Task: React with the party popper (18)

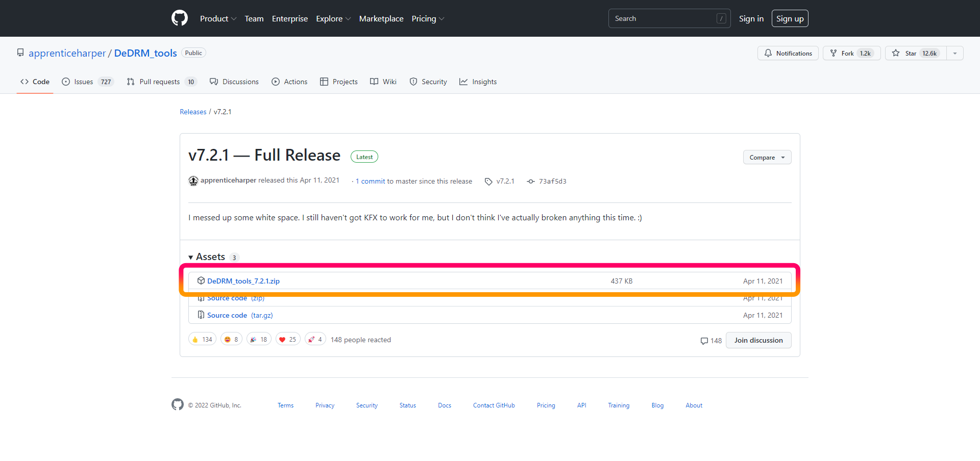Action: coord(259,339)
